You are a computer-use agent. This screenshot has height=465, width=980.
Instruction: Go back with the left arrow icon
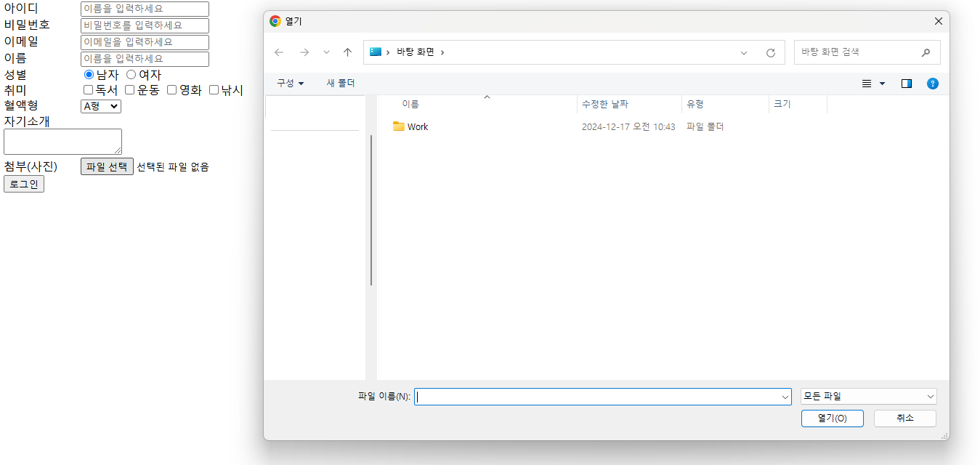(x=279, y=52)
